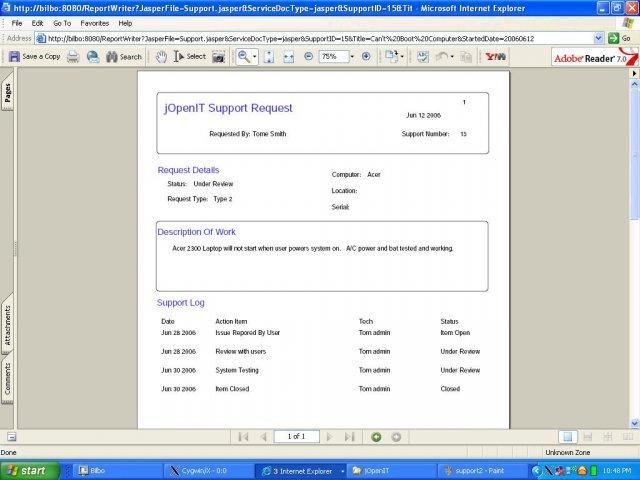
Task: Select the Hand tool
Action: (161, 57)
